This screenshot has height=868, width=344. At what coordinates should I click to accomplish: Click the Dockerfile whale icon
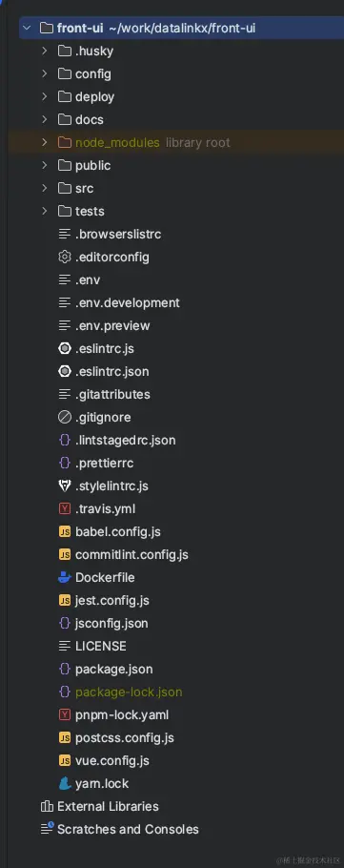coord(65,577)
